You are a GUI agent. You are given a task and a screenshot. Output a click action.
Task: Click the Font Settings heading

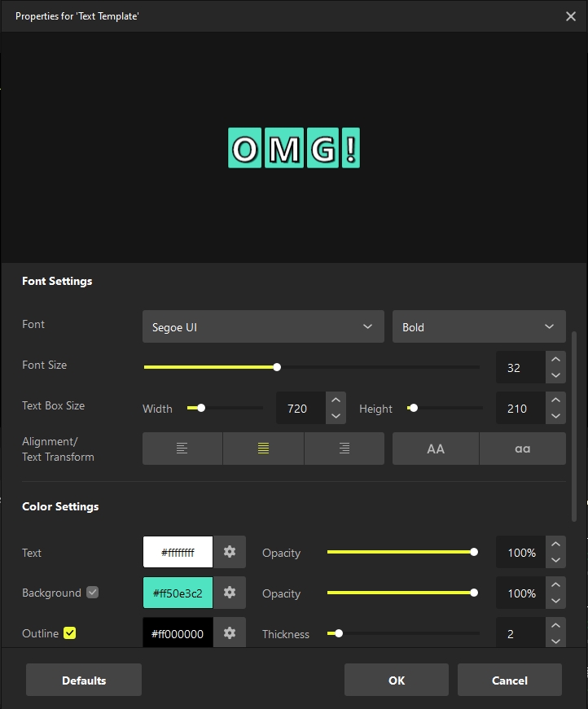click(57, 281)
